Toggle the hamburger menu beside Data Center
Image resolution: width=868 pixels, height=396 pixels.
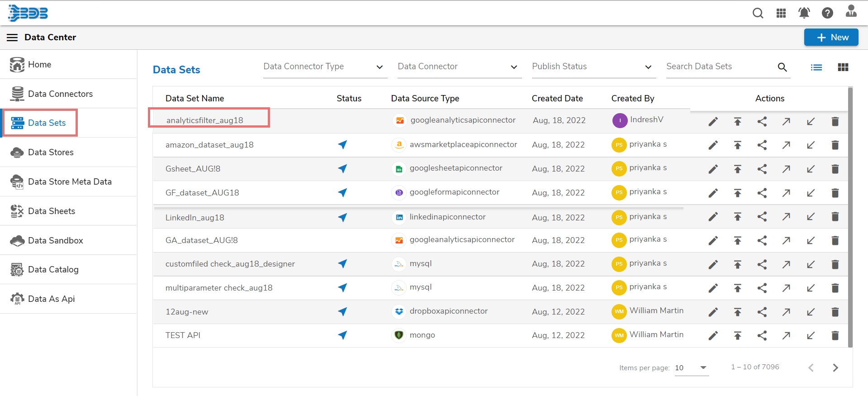tap(12, 38)
